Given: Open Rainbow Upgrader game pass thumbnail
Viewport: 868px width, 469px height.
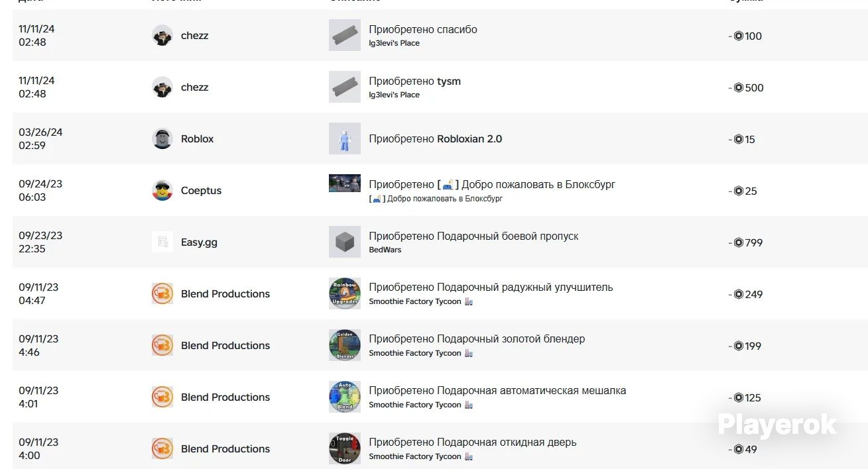Looking at the screenshot, I should click(x=345, y=294).
